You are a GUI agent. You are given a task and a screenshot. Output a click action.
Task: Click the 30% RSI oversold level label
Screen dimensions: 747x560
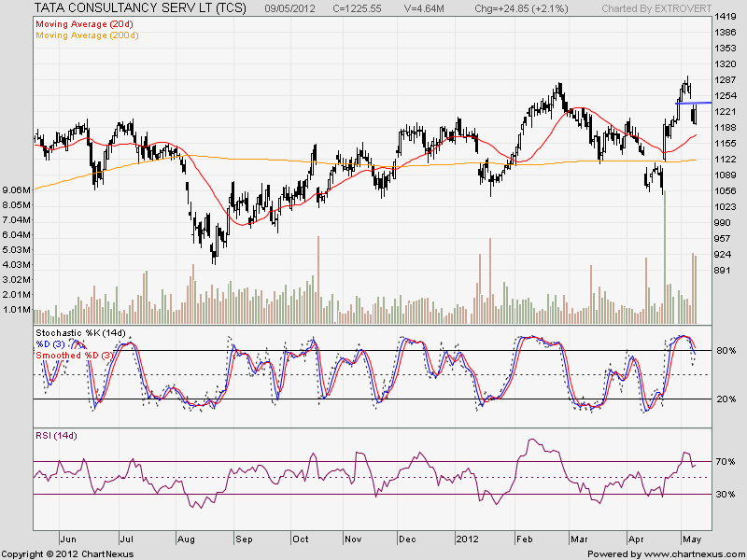click(x=726, y=495)
